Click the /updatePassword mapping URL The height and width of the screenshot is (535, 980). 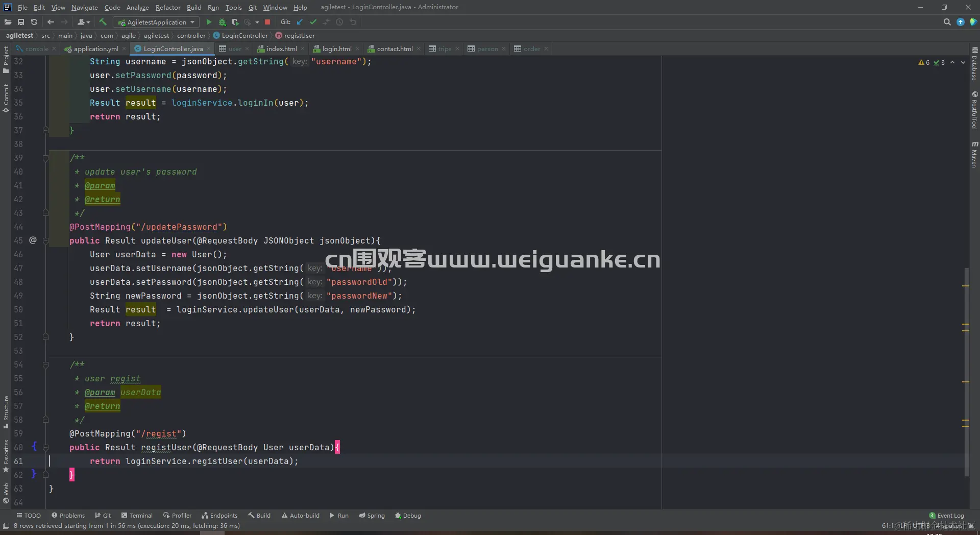pos(179,227)
